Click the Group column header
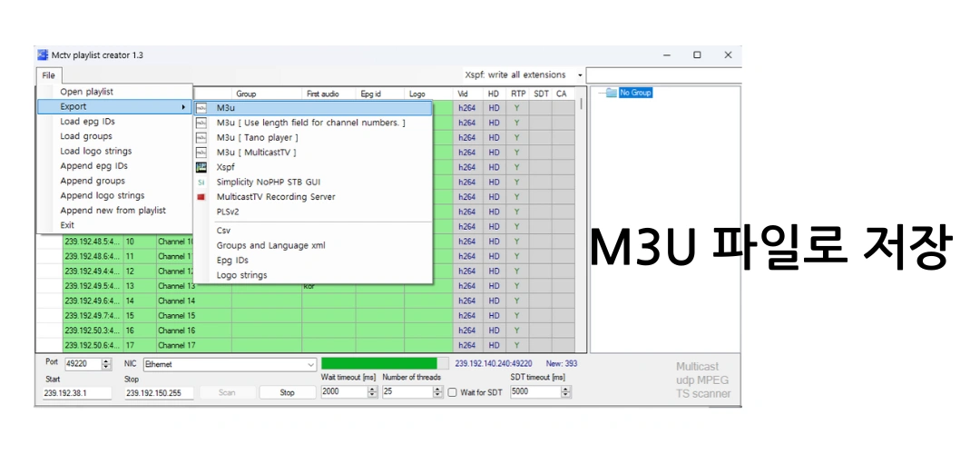The height and width of the screenshot is (454, 980). 267,94
